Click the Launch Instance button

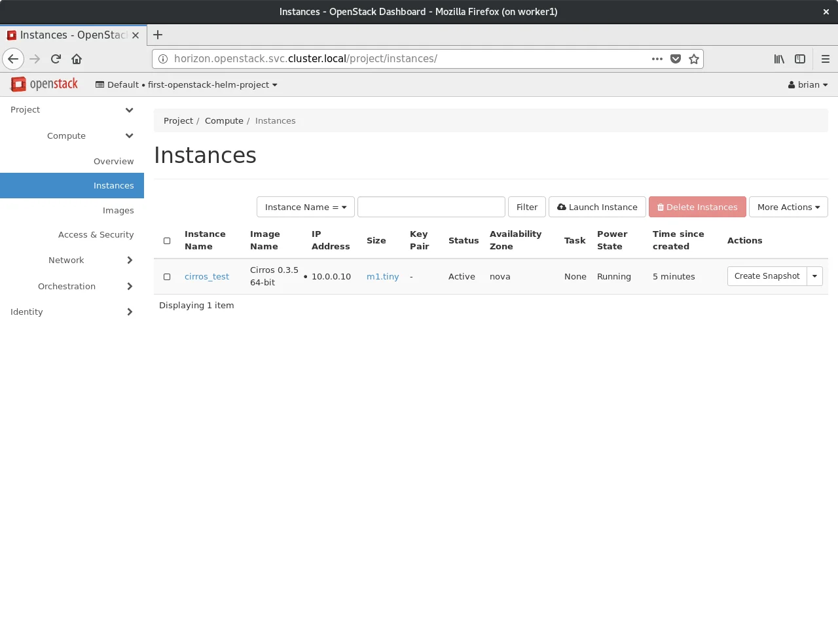(x=597, y=207)
